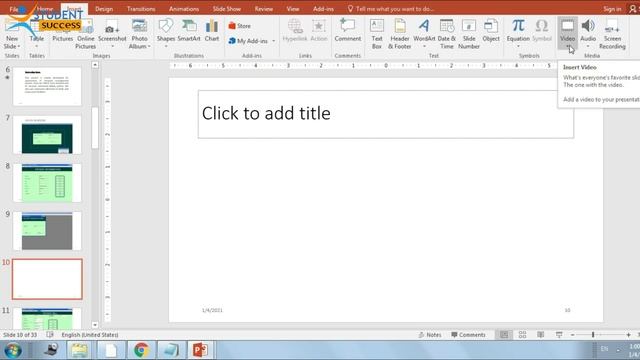This screenshot has height=360, width=640.
Task: Open the Add-ins tab
Action: (323, 9)
